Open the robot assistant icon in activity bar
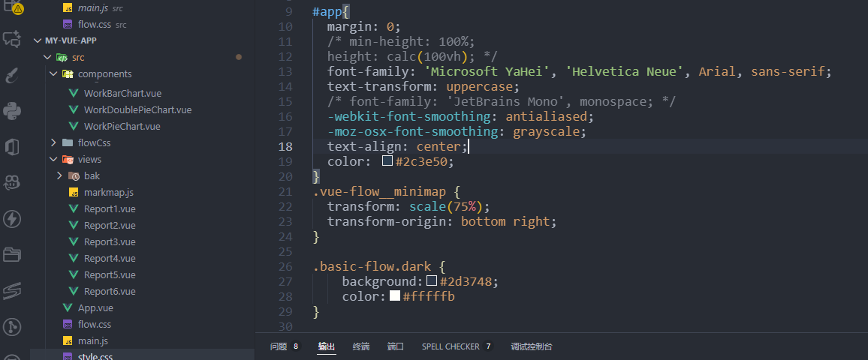Screen dimensions: 868x360 click(12, 183)
